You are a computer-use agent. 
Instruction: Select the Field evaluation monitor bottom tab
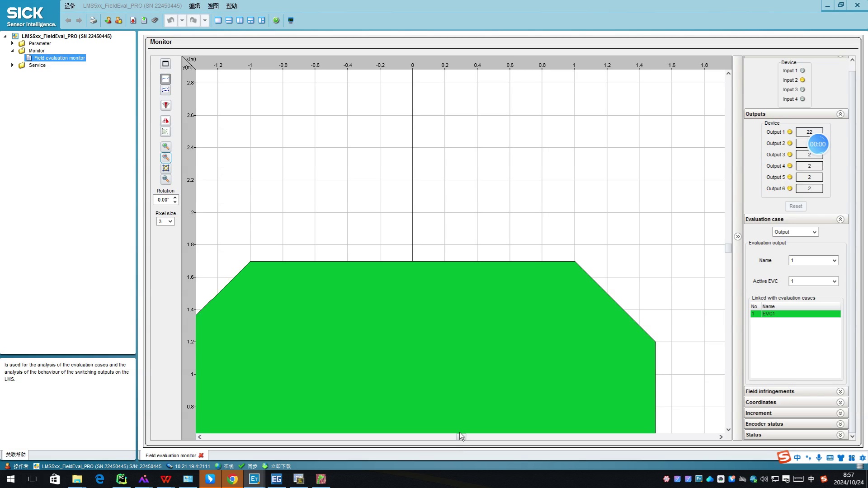pos(171,455)
